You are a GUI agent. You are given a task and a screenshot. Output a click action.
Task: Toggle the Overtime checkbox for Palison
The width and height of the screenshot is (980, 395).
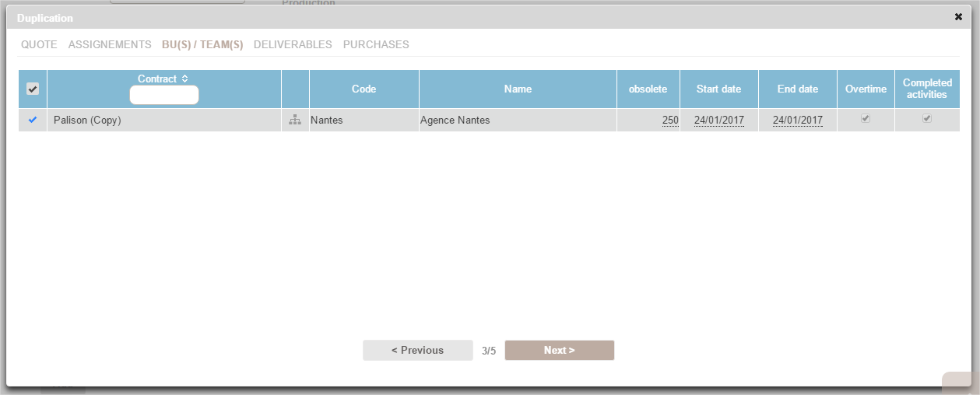(865, 119)
